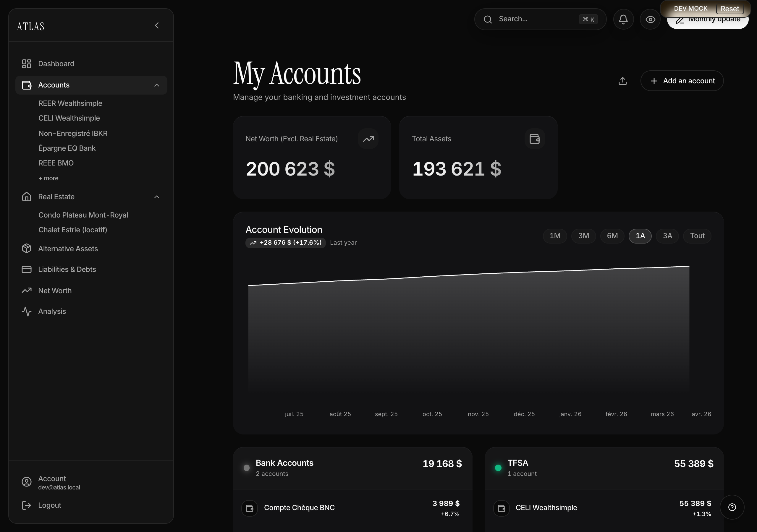
Task: Select the 3A time range
Action: pyautogui.click(x=667, y=236)
